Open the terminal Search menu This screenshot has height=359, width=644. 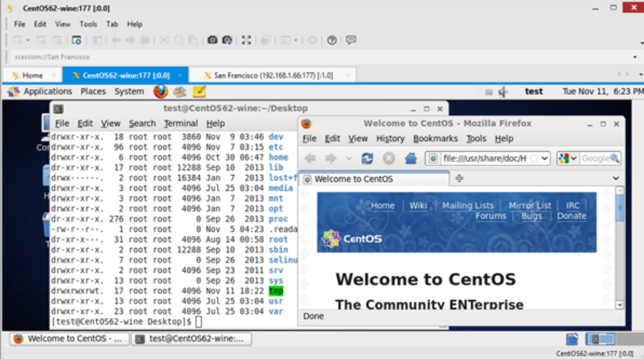142,124
